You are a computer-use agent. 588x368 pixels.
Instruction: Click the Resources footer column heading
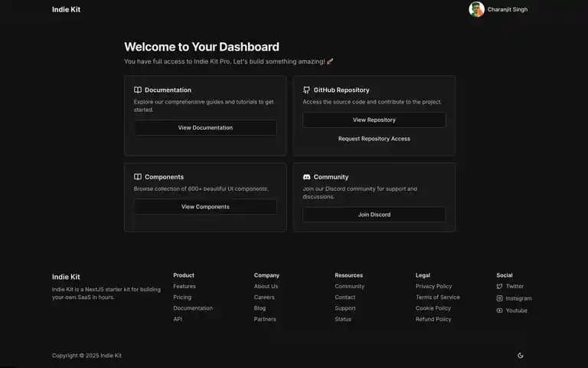tap(349, 275)
